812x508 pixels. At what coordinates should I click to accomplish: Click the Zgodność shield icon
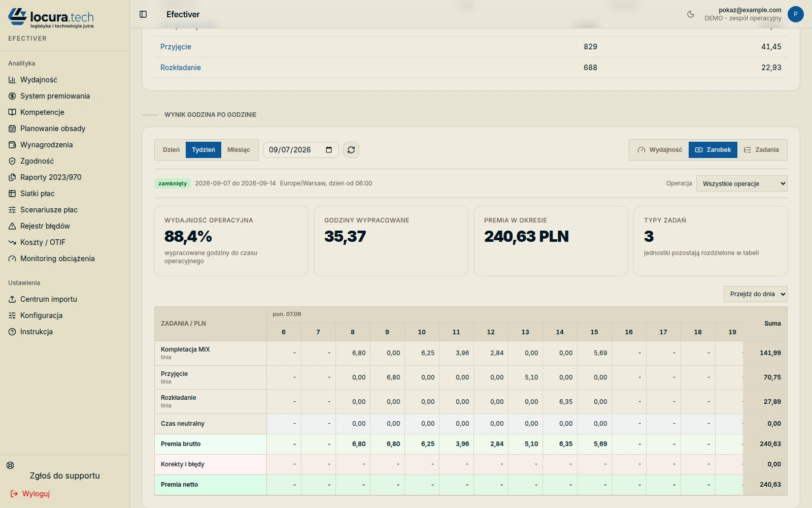pyautogui.click(x=12, y=161)
